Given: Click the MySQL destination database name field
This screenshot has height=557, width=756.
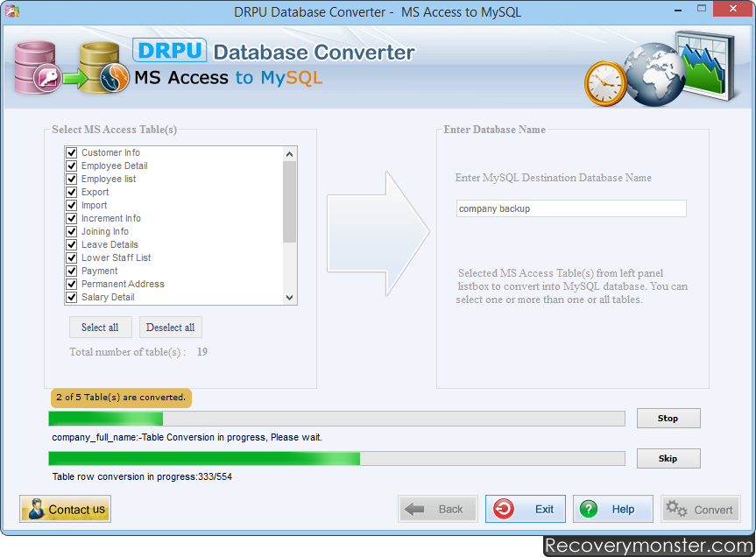Looking at the screenshot, I should coord(571,208).
